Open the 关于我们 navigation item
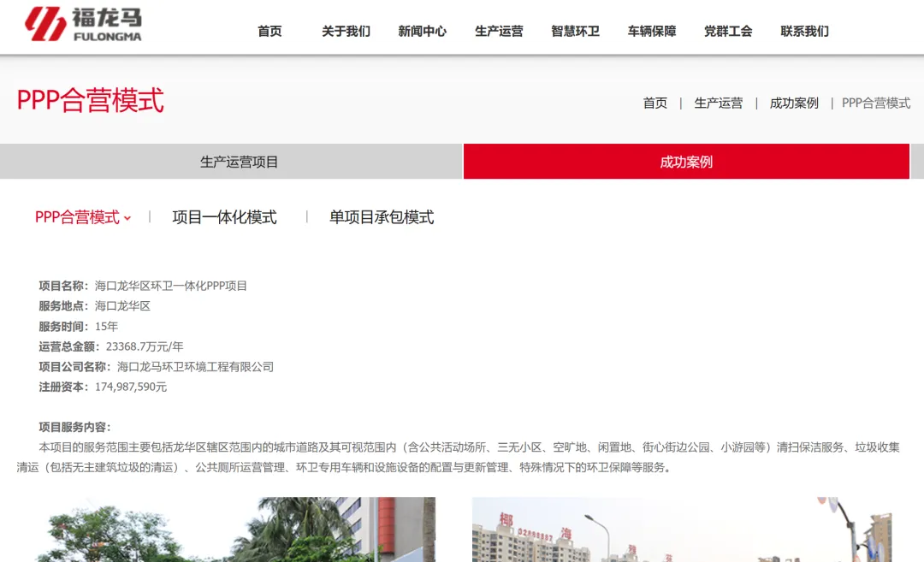The height and width of the screenshot is (562, 924). [346, 31]
